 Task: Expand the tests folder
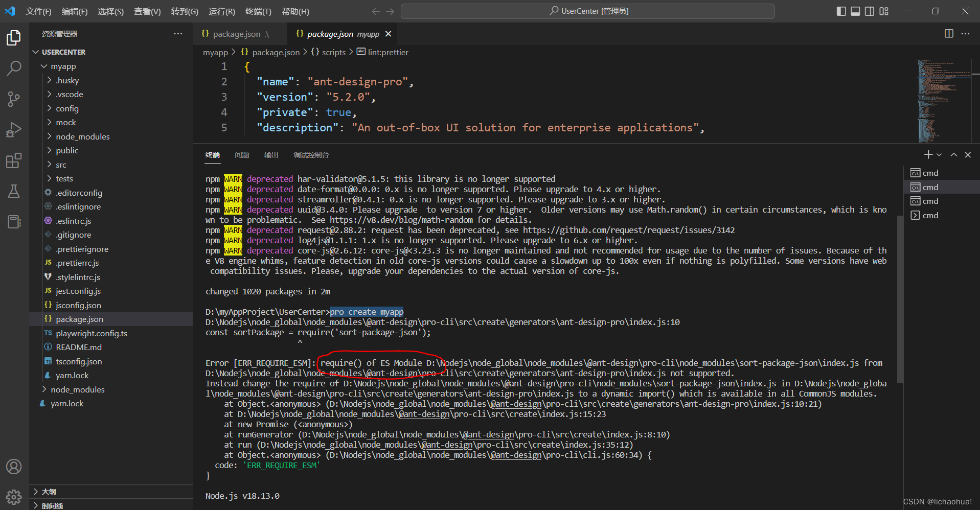[x=111, y=179]
